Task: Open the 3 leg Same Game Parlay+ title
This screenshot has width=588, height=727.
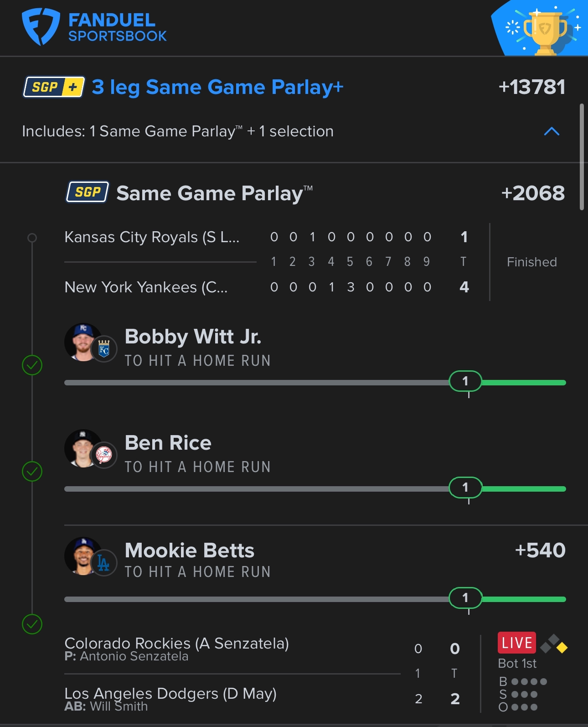Action: click(217, 87)
